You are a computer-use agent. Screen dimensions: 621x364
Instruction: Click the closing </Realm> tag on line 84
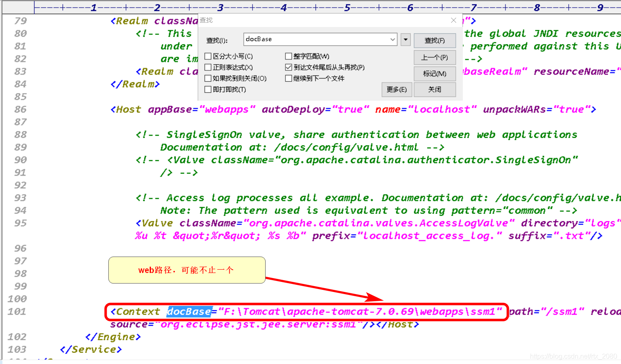coord(135,84)
